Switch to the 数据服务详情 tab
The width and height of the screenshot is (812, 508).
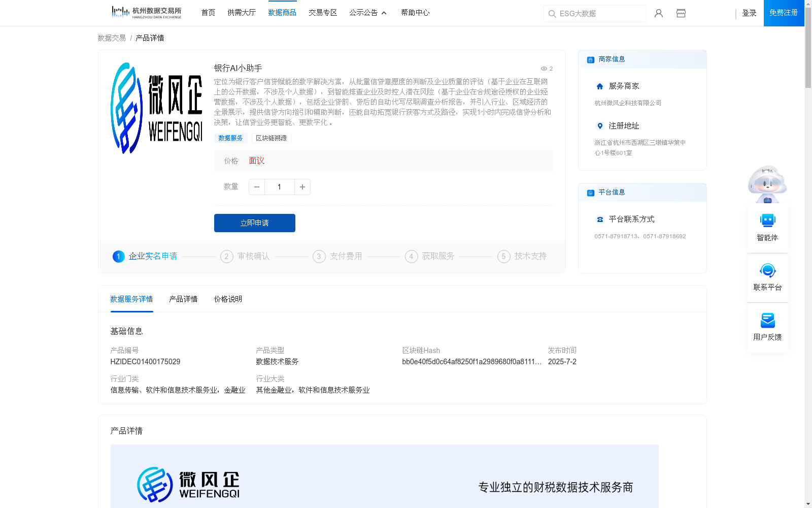(x=131, y=299)
